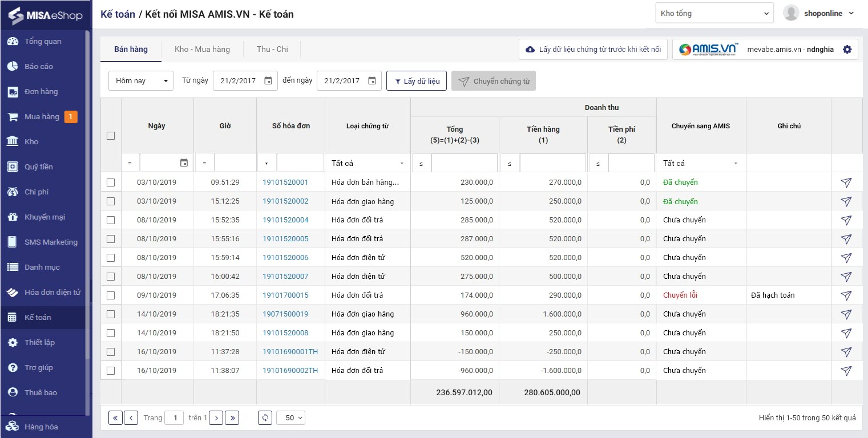Viewport: 868px width, 438px height.
Task: Click send icon for invoice 19101700015 row
Action: pyautogui.click(x=846, y=295)
